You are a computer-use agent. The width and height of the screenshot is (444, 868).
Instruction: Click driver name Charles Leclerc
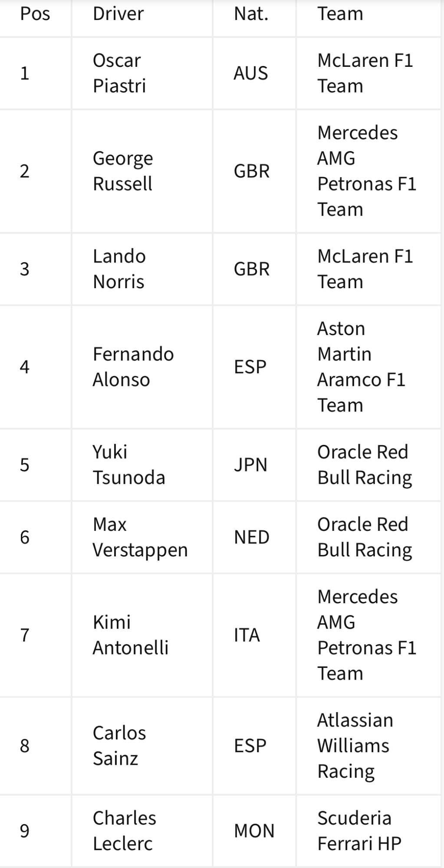(x=124, y=831)
